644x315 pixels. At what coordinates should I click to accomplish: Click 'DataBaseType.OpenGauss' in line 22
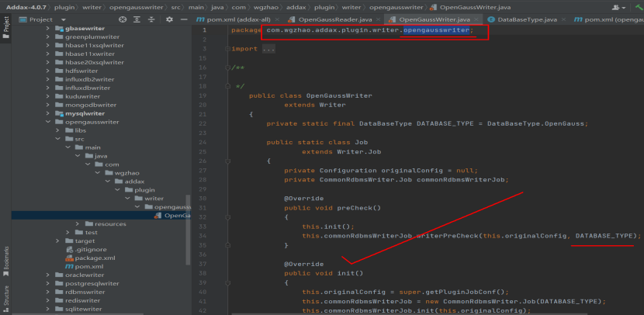tap(537, 123)
